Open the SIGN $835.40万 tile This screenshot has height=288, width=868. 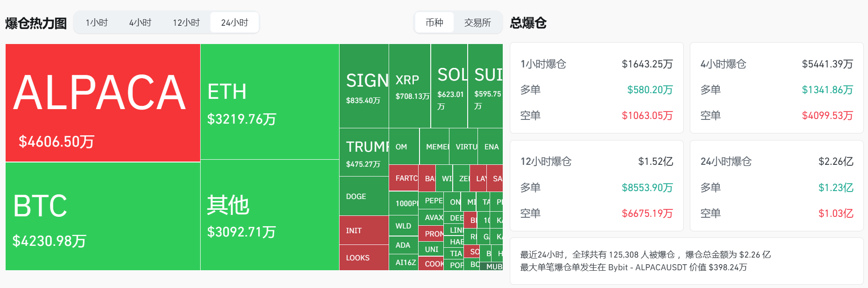pos(364,86)
